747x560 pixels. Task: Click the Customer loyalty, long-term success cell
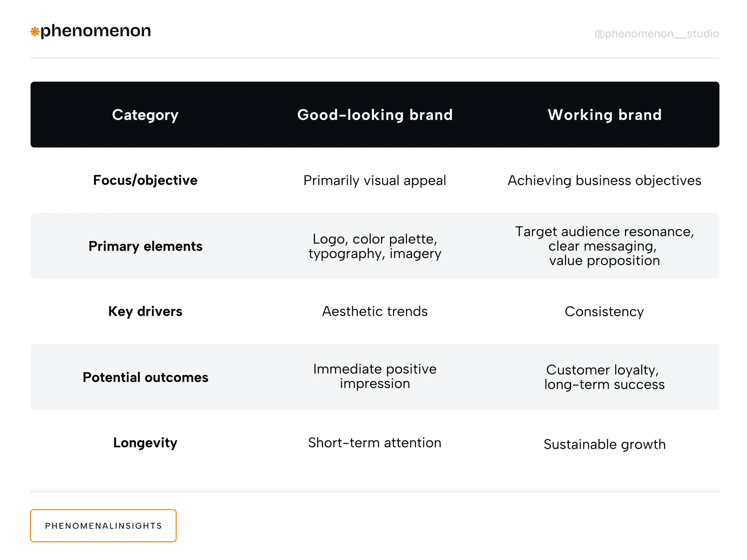coord(604,377)
